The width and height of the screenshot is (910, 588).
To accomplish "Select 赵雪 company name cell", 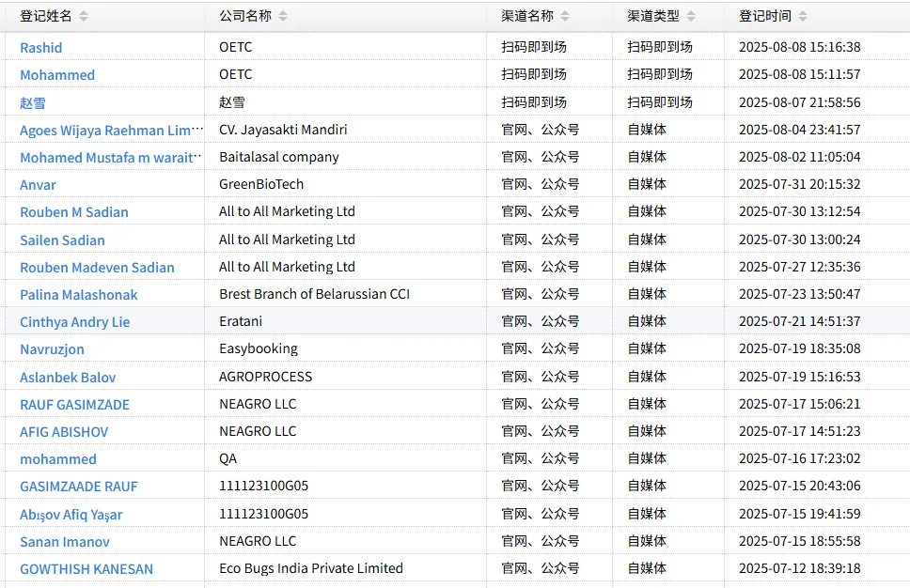I will (x=231, y=102).
